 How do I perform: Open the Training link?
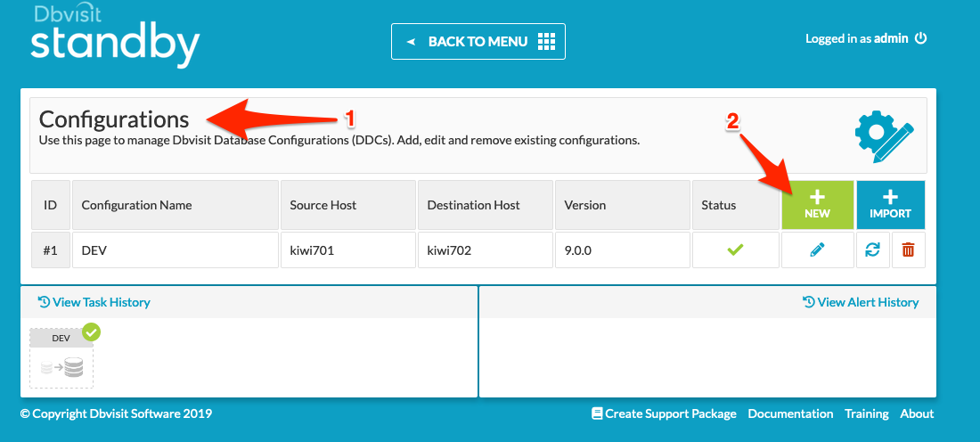point(867,413)
